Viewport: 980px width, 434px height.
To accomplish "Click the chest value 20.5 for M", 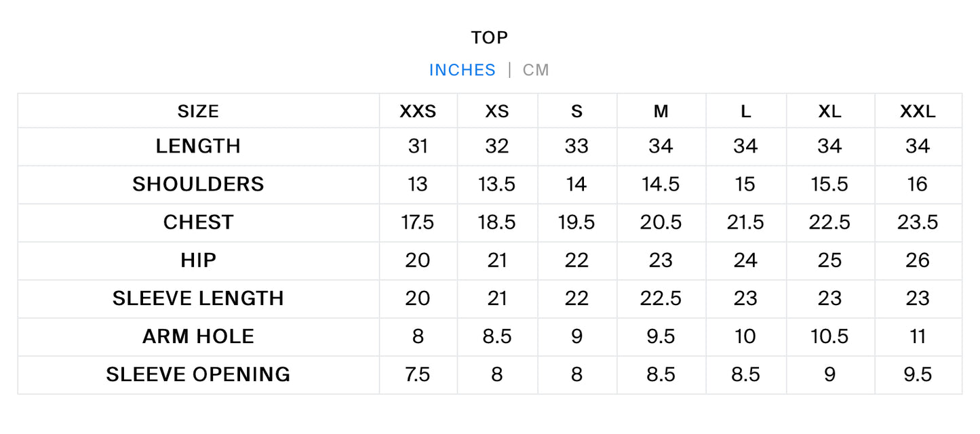I will (x=661, y=222).
